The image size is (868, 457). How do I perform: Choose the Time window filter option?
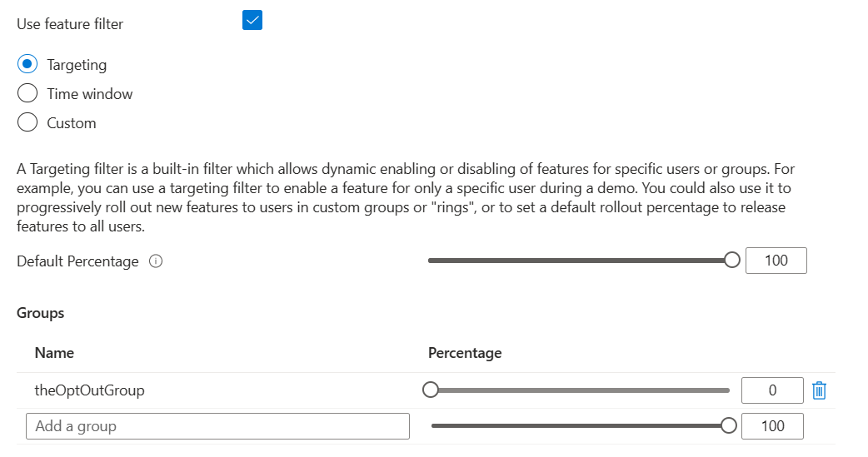coord(27,93)
